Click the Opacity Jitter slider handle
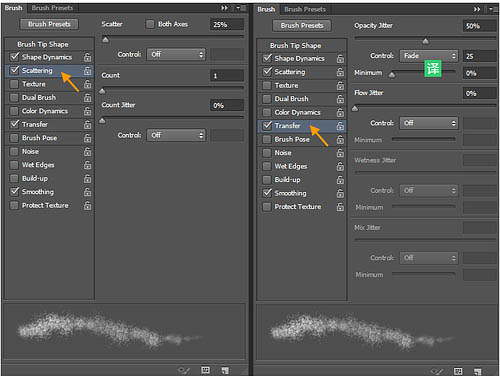Screen dimensions: 500x378 point(426,41)
